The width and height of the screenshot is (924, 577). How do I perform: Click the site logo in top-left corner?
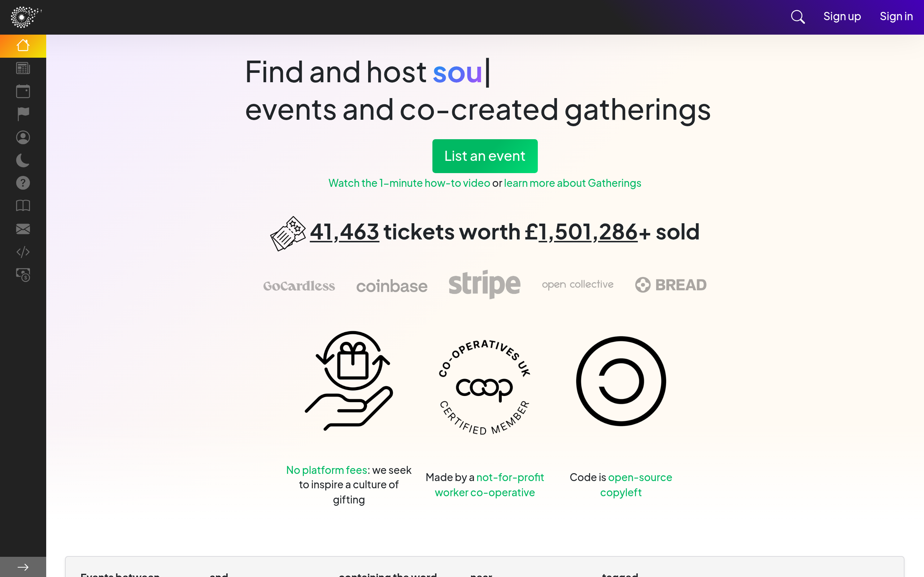tap(25, 17)
